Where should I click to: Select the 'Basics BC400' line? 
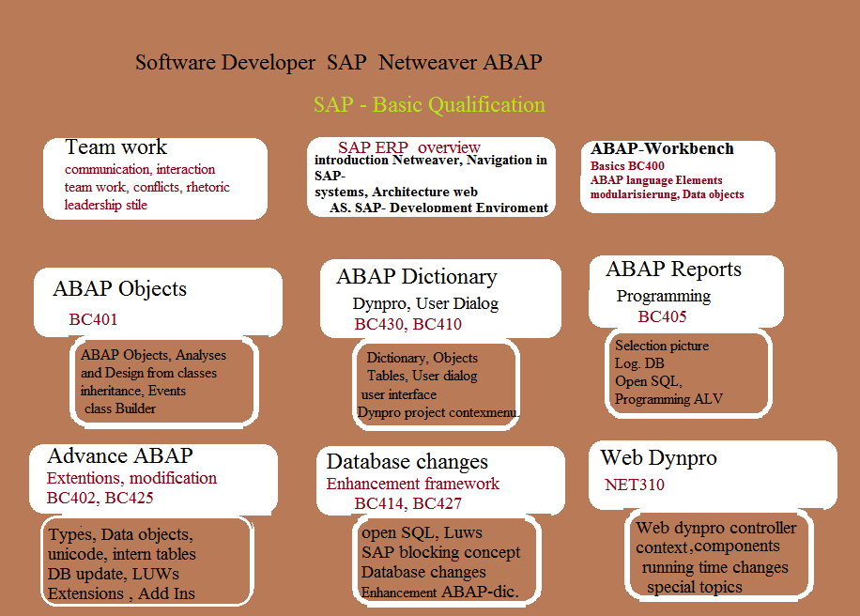click(x=627, y=165)
